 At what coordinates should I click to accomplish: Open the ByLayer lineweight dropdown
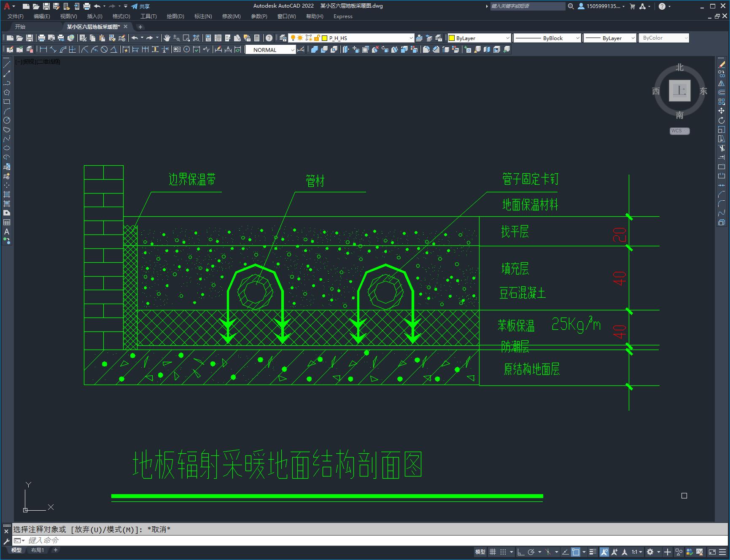(x=610, y=38)
